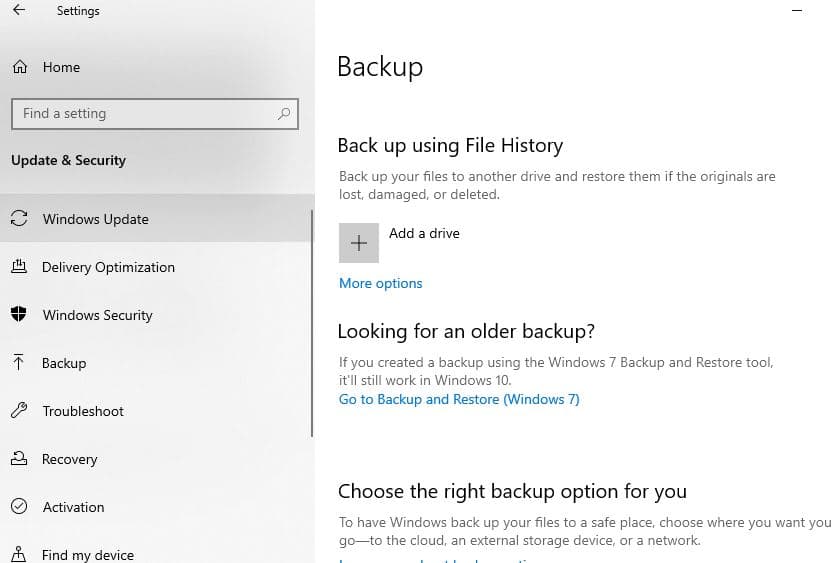Click the back arrow in Settings header
This screenshot has height=563, width=833.
19,11
